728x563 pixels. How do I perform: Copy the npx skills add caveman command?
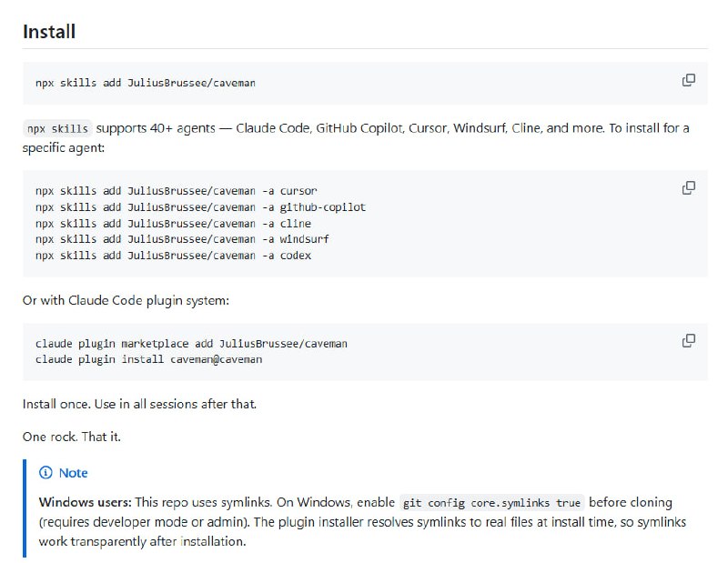point(689,80)
